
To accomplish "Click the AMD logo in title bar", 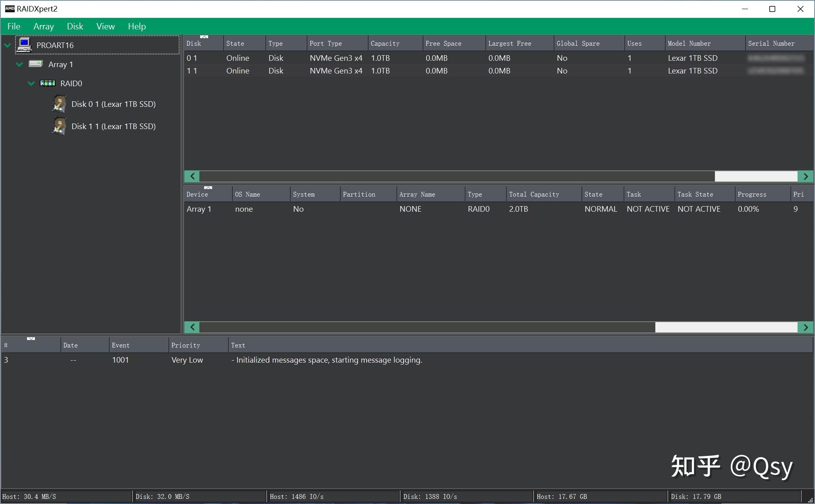I will point(10,9).
